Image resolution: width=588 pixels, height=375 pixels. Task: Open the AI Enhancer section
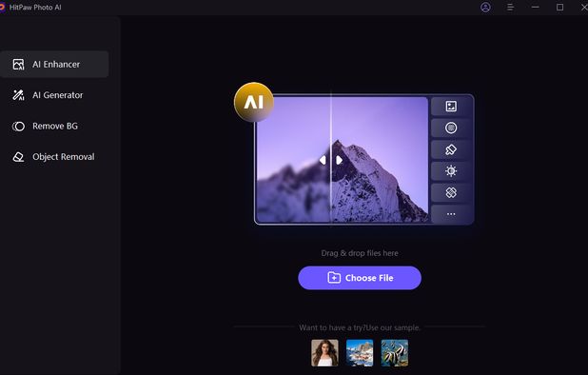(54, 64)
